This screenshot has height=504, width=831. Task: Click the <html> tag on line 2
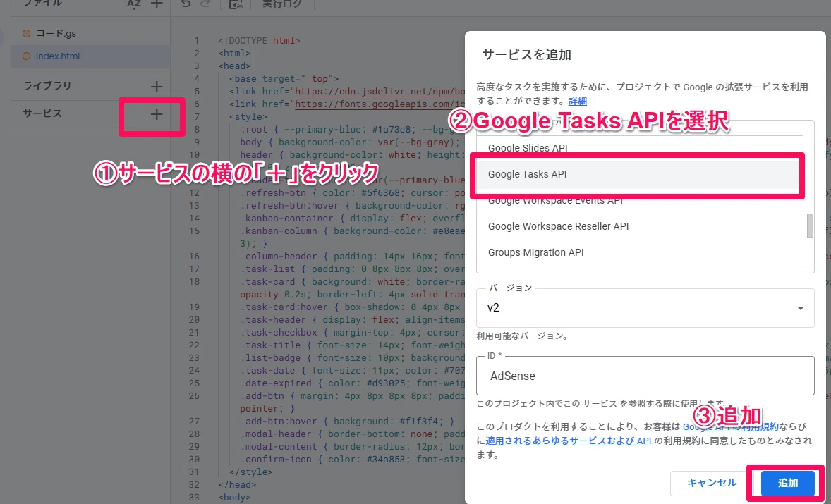coord(233,53)
